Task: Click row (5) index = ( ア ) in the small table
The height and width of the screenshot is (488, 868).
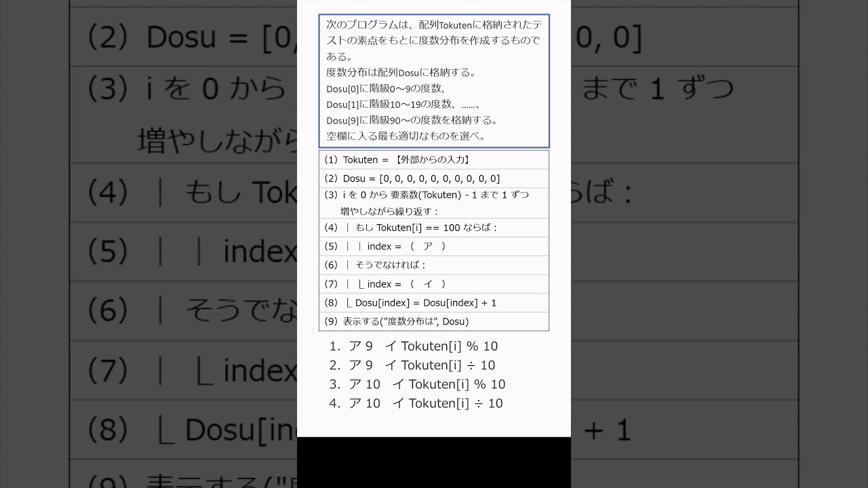Action: [x=434, y=246]
